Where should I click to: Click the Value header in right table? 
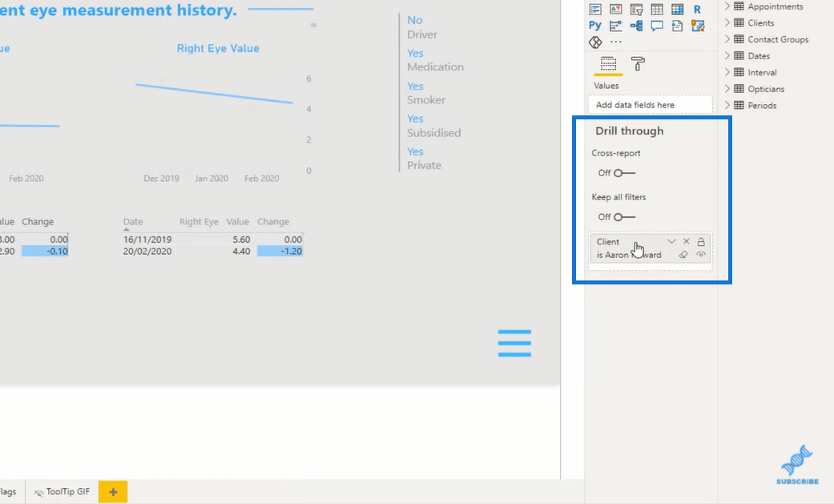coord(238,221)
